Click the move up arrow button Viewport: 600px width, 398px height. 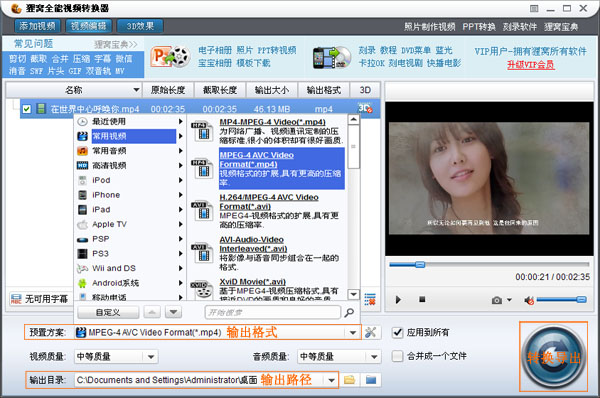[152, 312]
